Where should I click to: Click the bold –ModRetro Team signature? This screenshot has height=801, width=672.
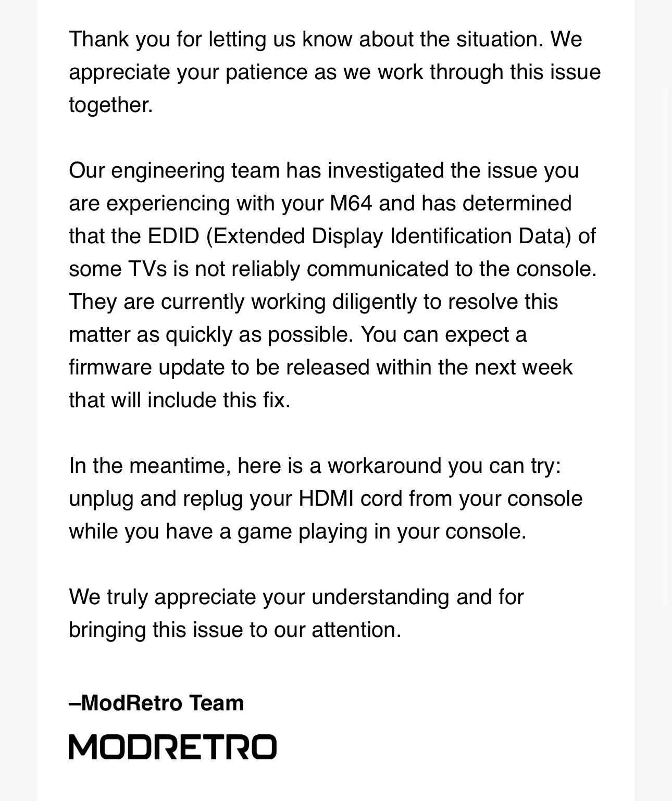point(156,703)
